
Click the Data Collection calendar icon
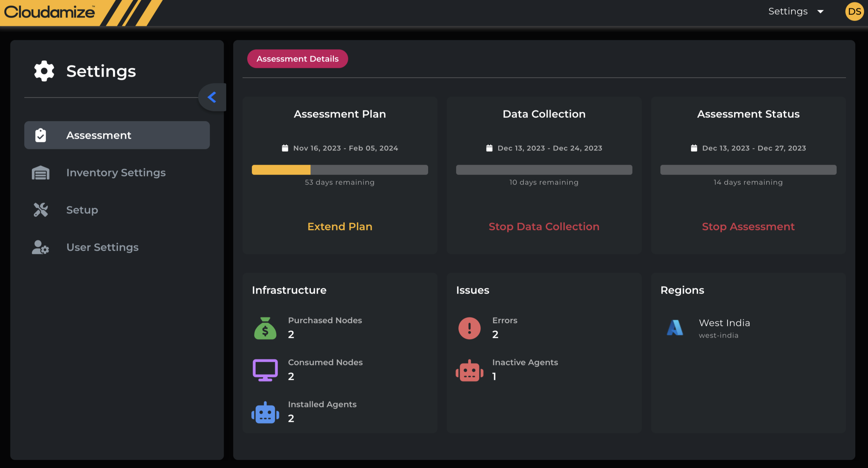pos(489,148)
